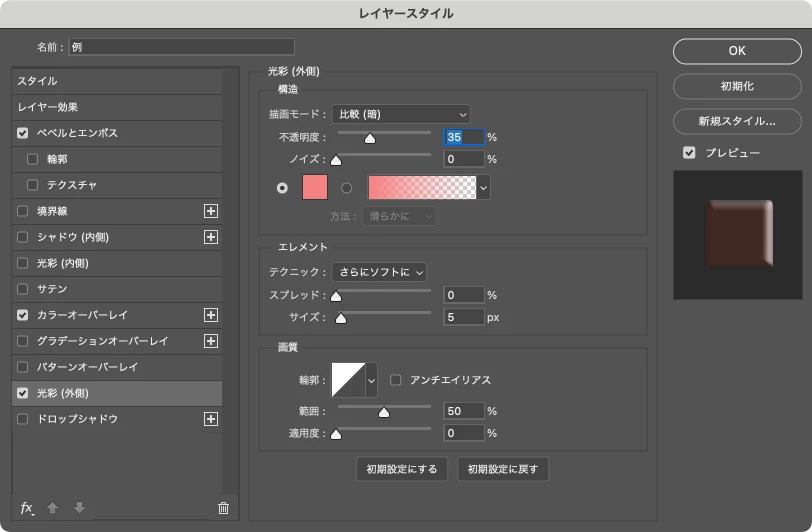Screen dimensions: 812x532
Task: Click the 輪郭 contour thumbnail
Action: pyautogui.click(x=349, y=380)
